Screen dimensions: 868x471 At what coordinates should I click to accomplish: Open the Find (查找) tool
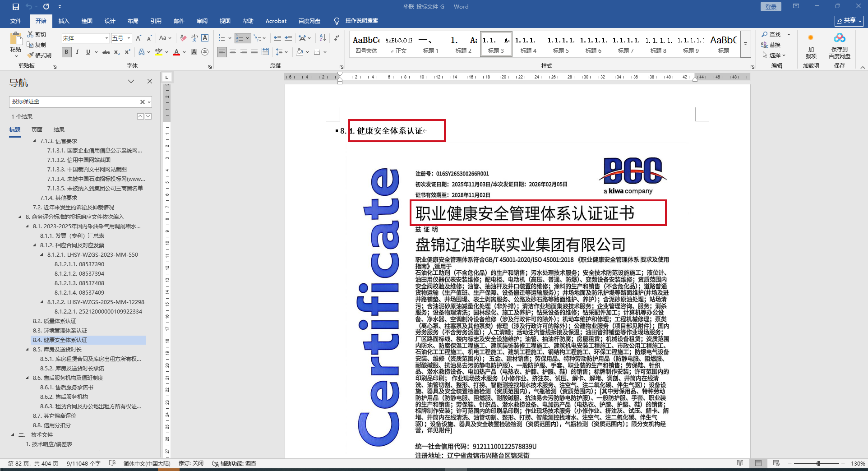coord(771,34)
